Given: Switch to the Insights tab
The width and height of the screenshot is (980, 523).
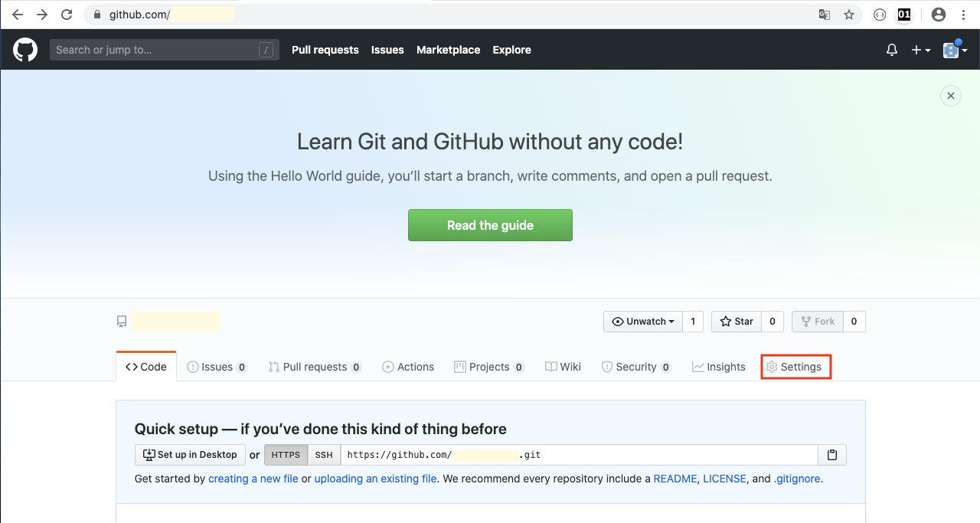Looking at the screenshot, I should (x=719, y=367).
